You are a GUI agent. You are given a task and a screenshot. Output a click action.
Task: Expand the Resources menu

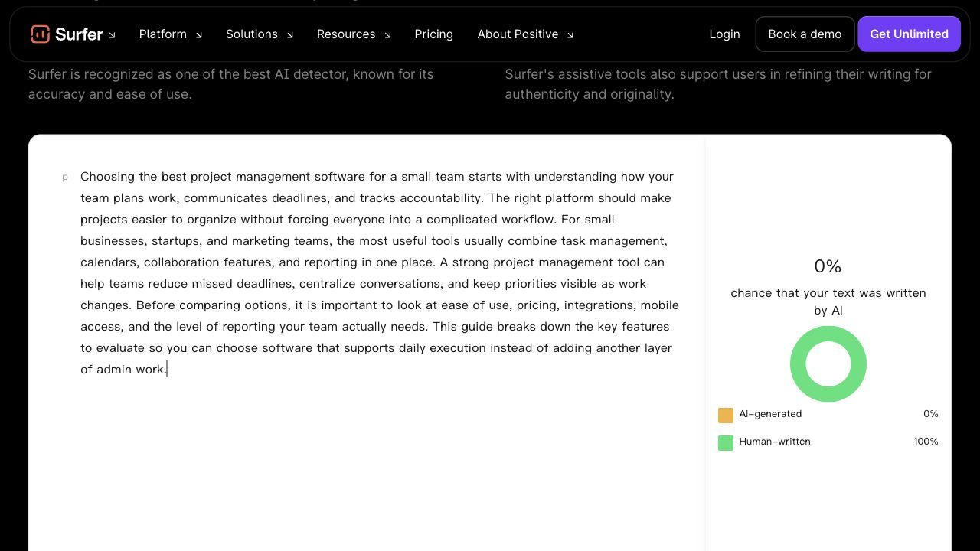coord(354,34)
